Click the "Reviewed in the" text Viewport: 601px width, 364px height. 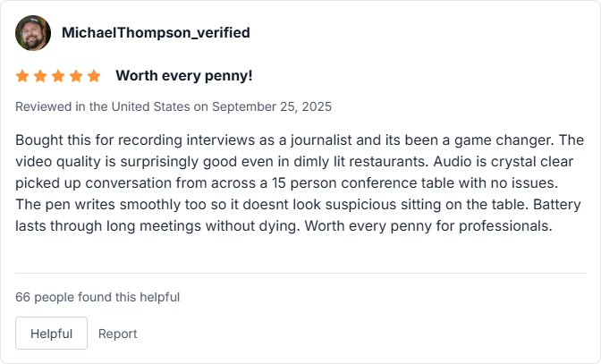(x=62, y=106)
